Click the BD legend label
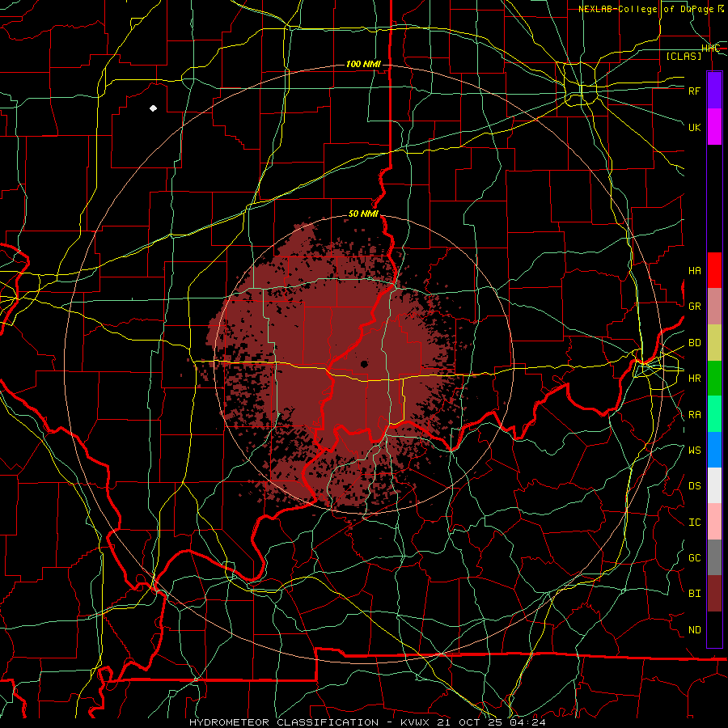728x728 pixels. click(694, 343)
